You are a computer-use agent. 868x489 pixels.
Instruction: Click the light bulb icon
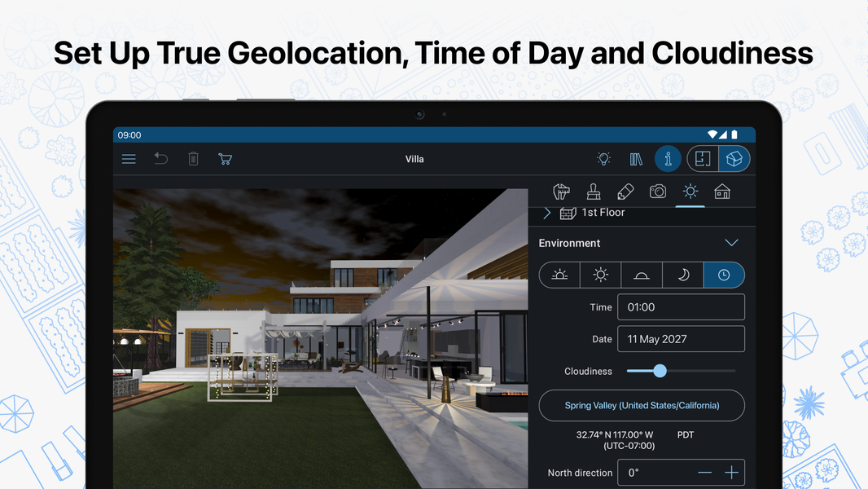point(603,159)
